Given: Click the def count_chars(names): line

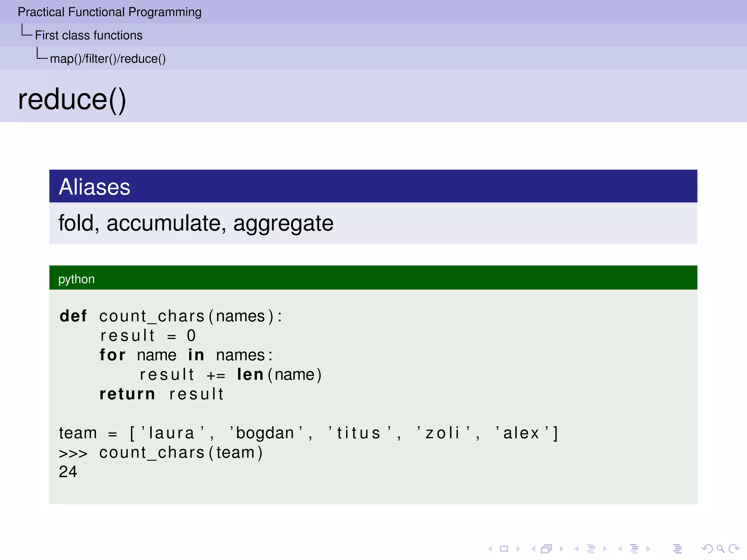Looking at the screenshot, I should tap(171, 316).
